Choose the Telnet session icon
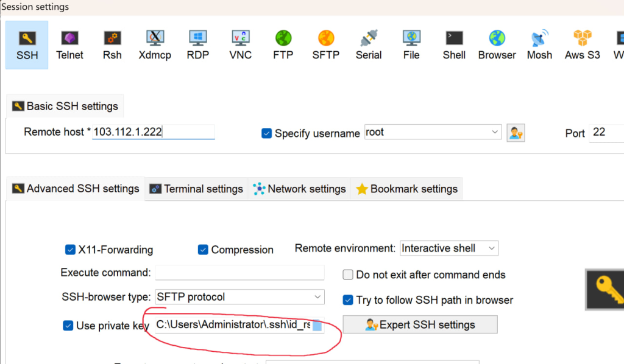 69,45
